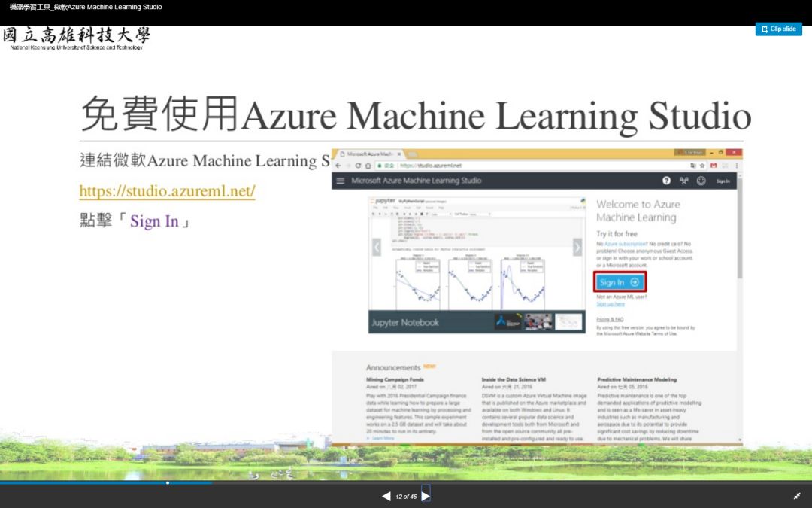Click the white marker on the slide progress bar

pos(168,482)
